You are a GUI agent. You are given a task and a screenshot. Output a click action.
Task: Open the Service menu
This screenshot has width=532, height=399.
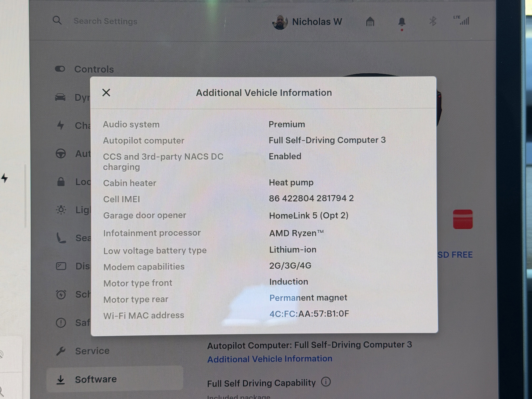[92, 351]
